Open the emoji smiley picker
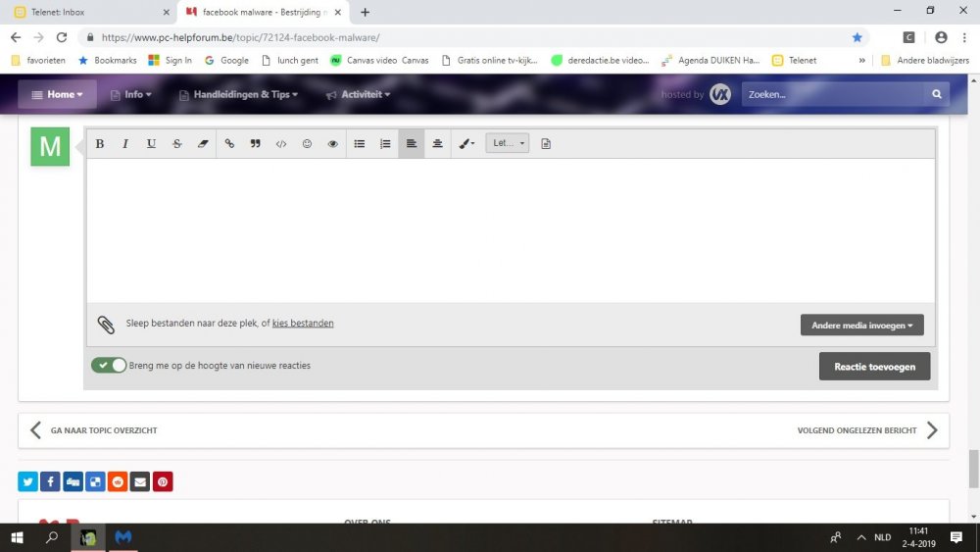980x552 pixels. [307, 144]
